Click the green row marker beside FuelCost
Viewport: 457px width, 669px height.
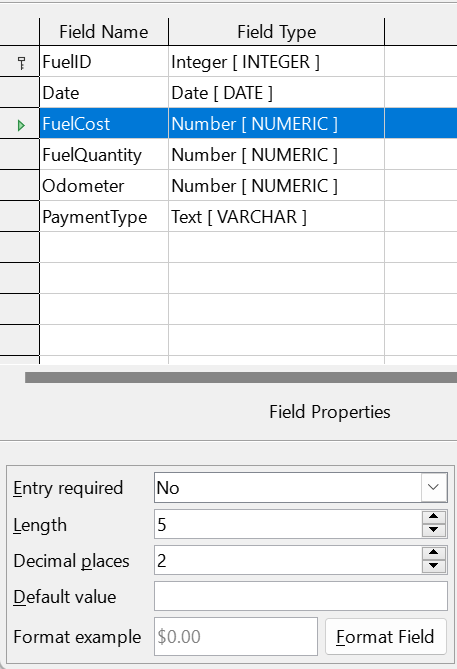21,125
